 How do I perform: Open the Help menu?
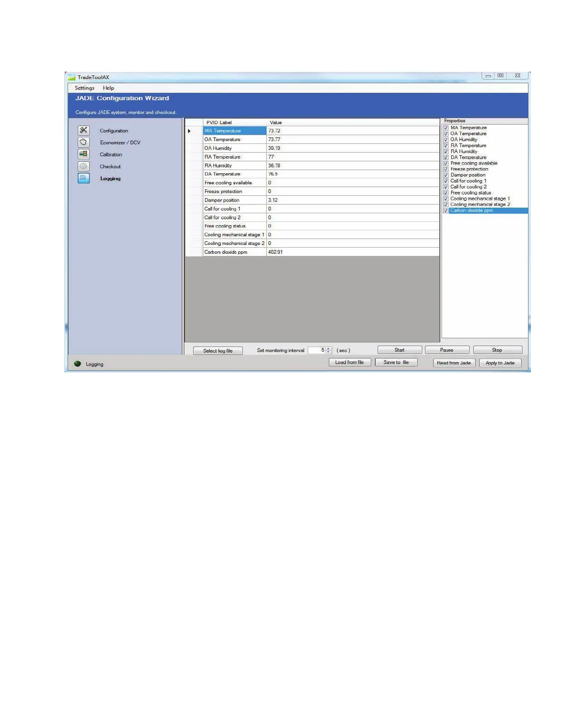coord(109,88)
